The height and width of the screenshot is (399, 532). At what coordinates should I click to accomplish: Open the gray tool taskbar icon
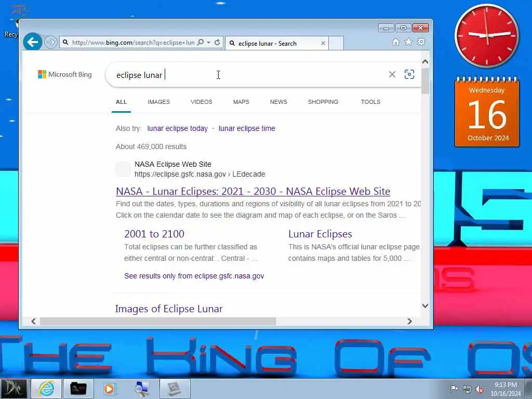click(x=175, y=389)
